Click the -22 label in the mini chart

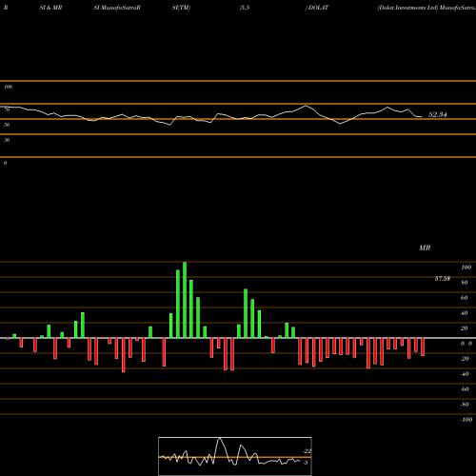pos(307,451)
